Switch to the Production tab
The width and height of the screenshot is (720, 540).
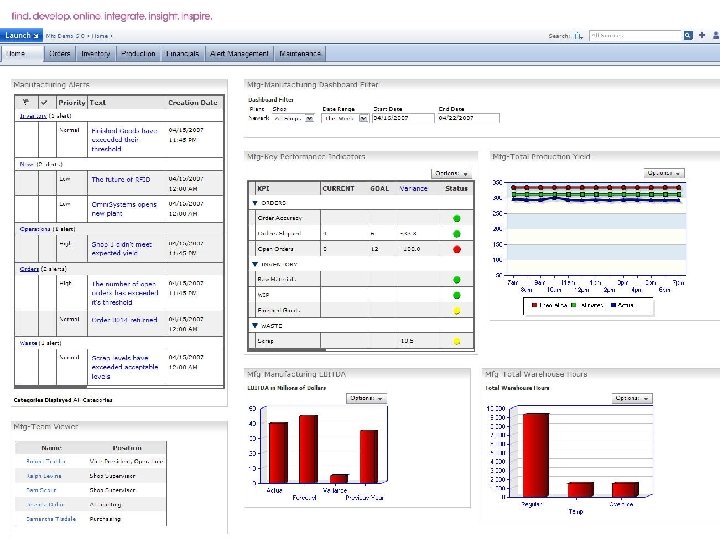[139, 54]
